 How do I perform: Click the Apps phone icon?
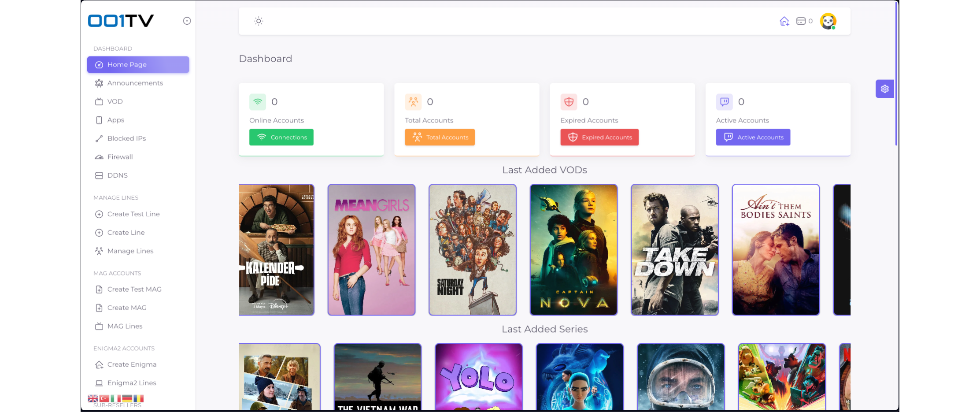point(99,120)
